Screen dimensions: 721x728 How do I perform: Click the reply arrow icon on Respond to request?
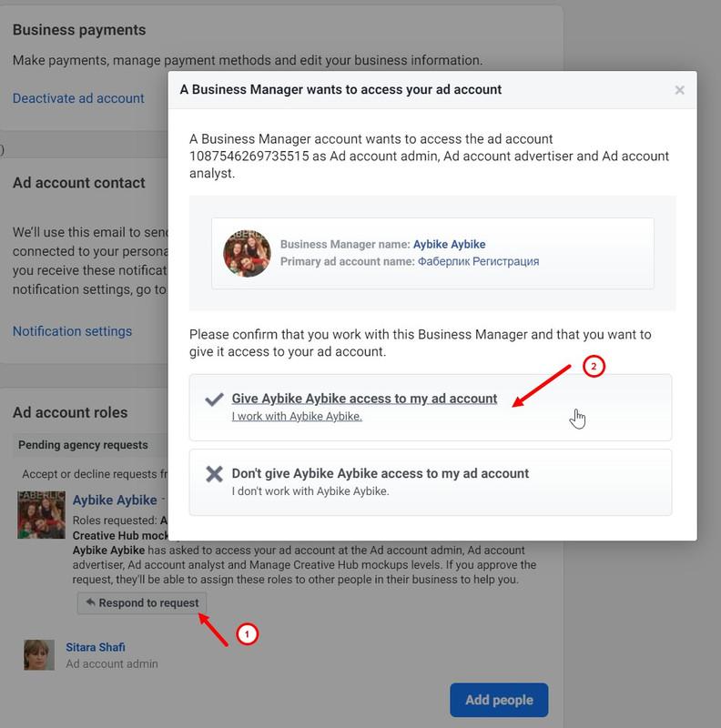tap(91, 602)
